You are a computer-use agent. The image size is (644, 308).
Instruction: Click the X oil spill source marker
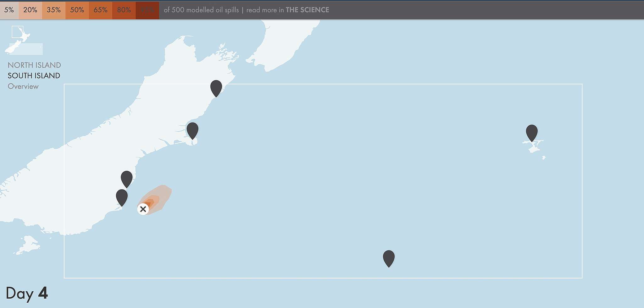pos(143,209)
